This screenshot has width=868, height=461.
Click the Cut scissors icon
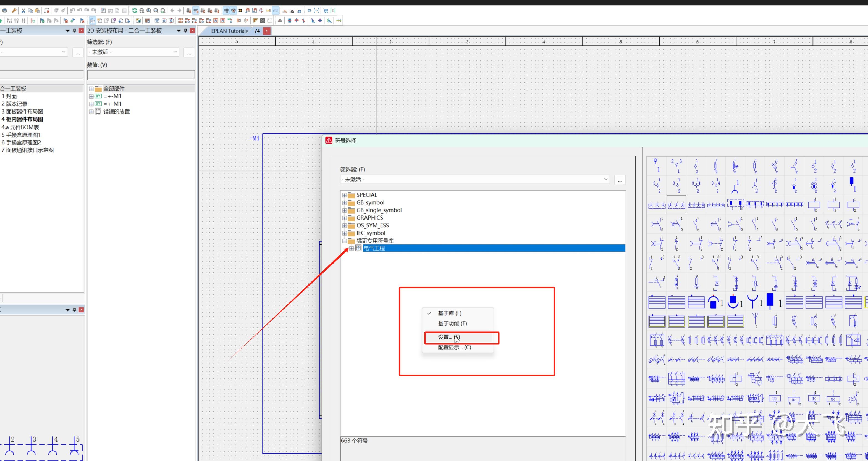point(23,11)
